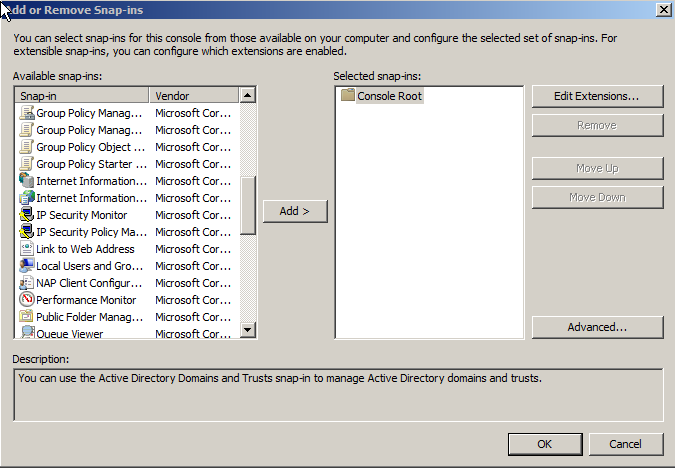Image resolution: width=675 pixels, height=468 pixels.
Task: Sort list by the Snap-in column header
Action: click(x=82, y=95)
